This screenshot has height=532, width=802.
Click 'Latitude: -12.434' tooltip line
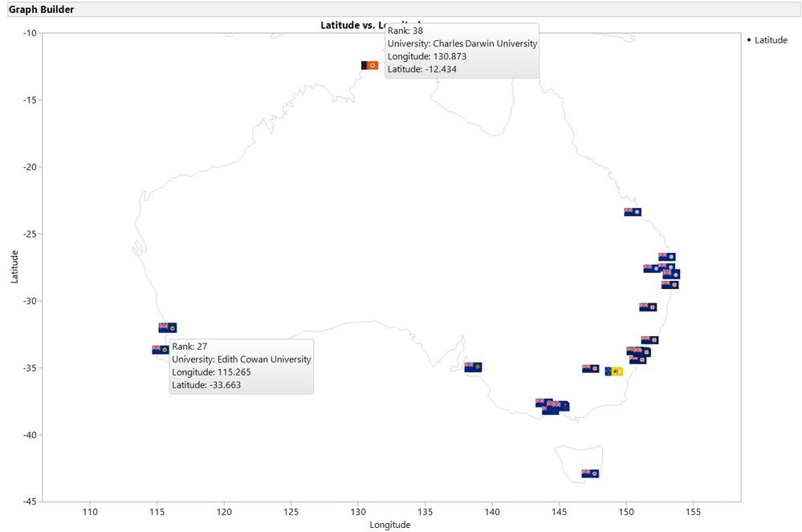[x=422, y=69]
